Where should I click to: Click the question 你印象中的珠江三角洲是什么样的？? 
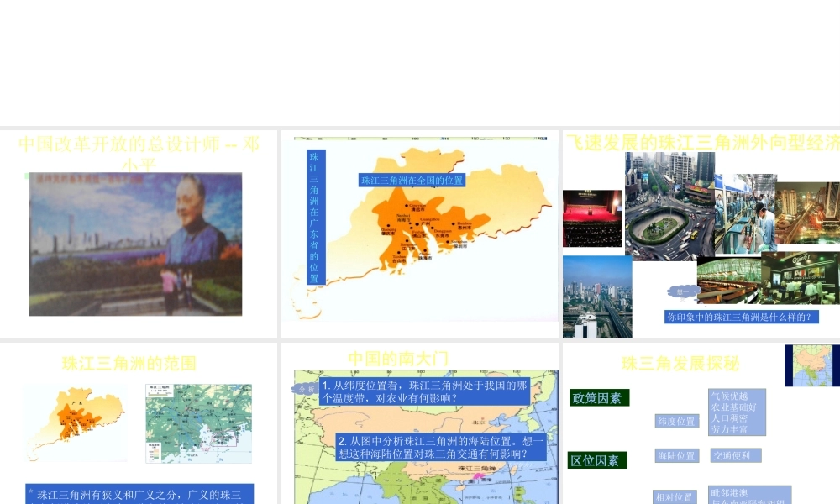click(742, 317)
